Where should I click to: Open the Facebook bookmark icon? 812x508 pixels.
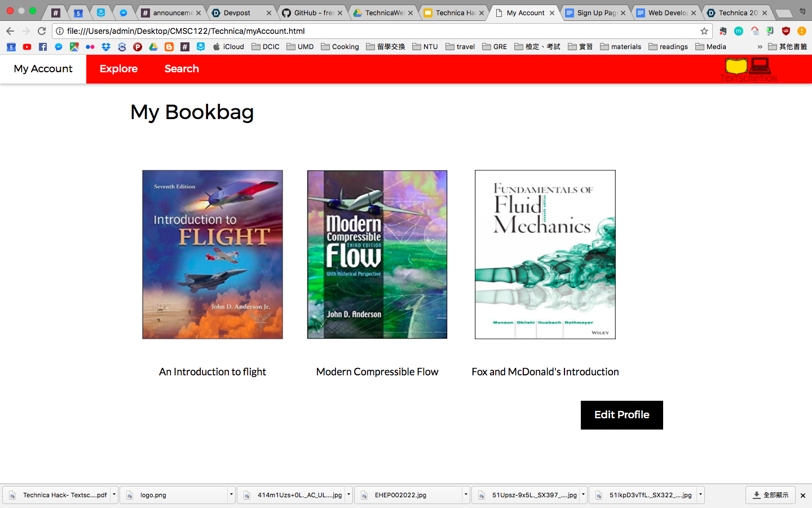[43, 47]
